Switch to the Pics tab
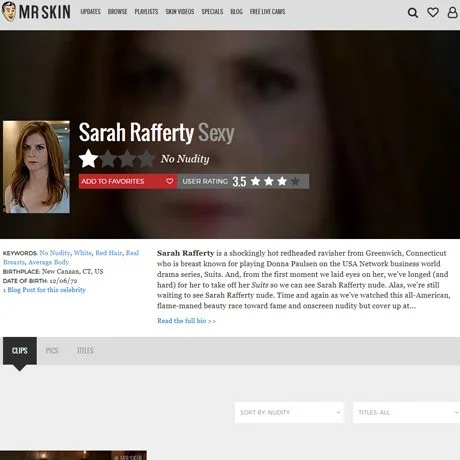This screenshot has width=460, height=460. (52, 351)
